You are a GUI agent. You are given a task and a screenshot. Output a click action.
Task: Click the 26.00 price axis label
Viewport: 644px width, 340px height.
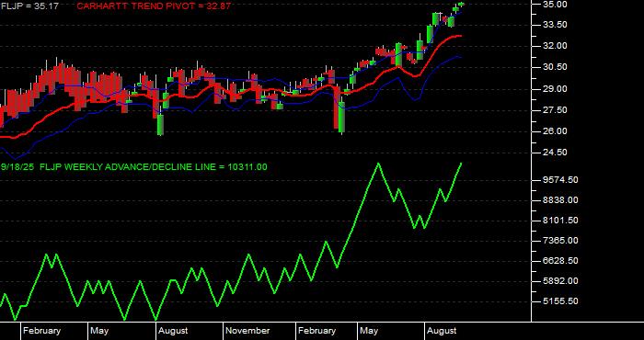(x=555, y=131)
